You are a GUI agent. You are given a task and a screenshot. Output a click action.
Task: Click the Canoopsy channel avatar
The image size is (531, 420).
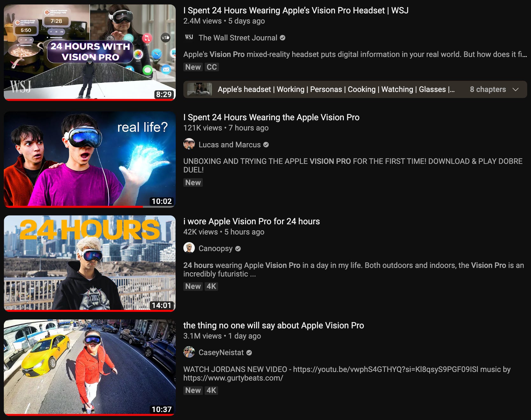[189, 248]
